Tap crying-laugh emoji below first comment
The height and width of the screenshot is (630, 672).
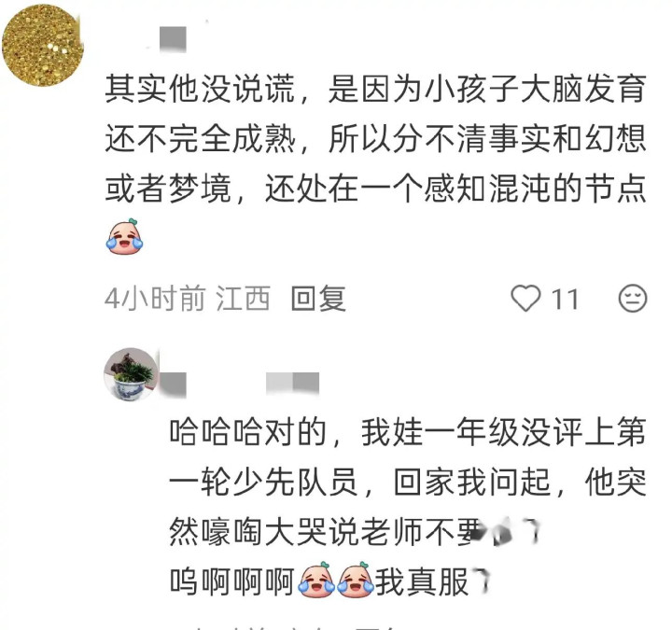point(124,236)
